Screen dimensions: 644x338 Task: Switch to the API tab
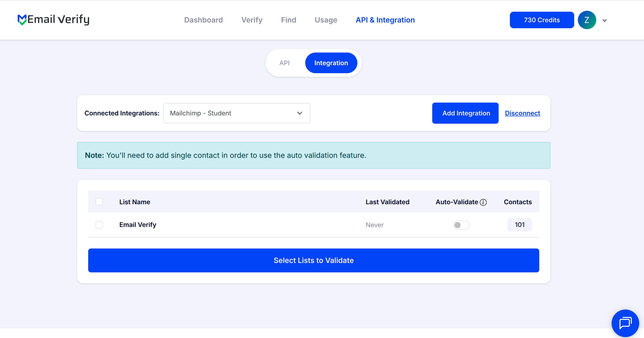[x=284, y=63]
